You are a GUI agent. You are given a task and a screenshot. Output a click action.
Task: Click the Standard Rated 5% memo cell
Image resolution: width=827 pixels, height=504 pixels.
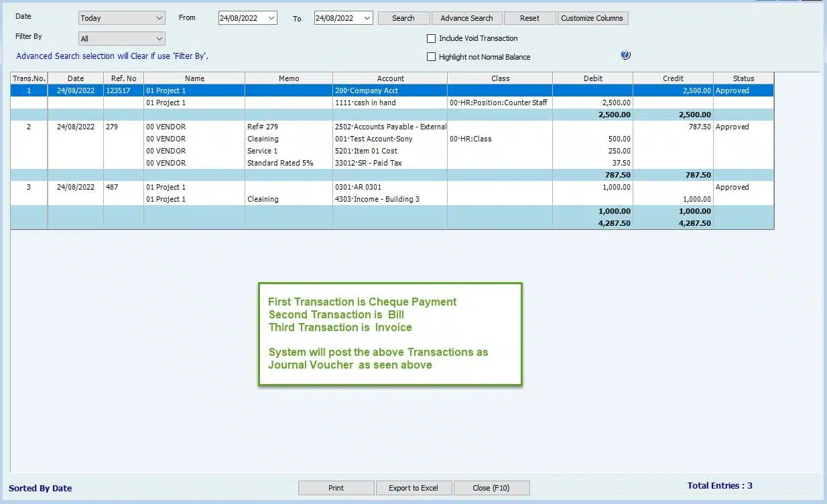pos(289,163)
